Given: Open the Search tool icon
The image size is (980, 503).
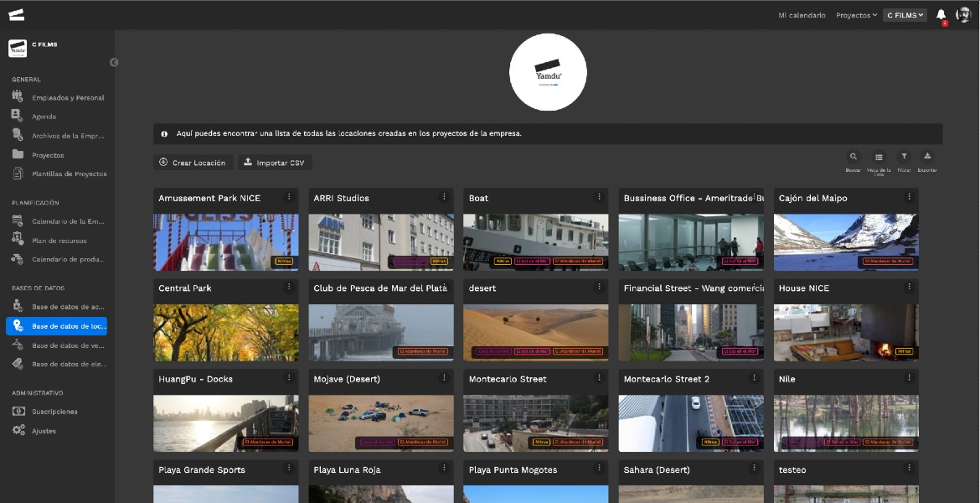Looking at the screenshot, I should [x=854, y=157].
